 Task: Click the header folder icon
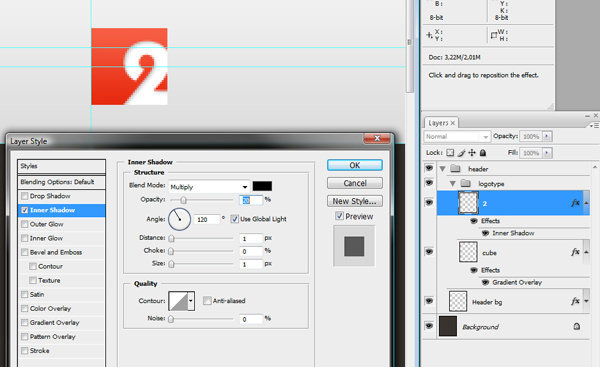[455, 168]
